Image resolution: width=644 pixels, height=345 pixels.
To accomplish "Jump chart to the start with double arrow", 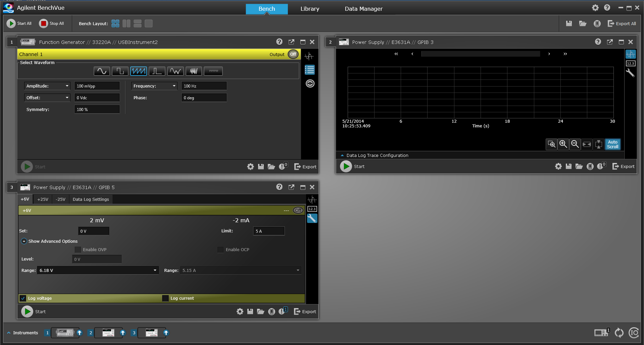I will 396,54.
